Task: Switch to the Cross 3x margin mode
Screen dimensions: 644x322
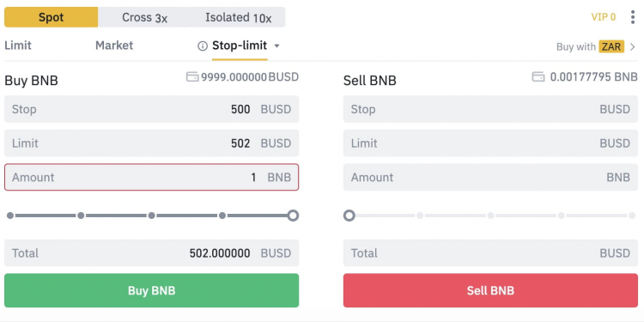Action: (x=144, y=17)
